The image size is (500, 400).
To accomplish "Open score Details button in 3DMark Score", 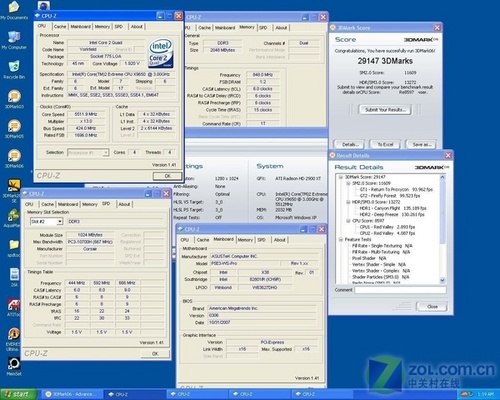I will click(x=350, y=145).
